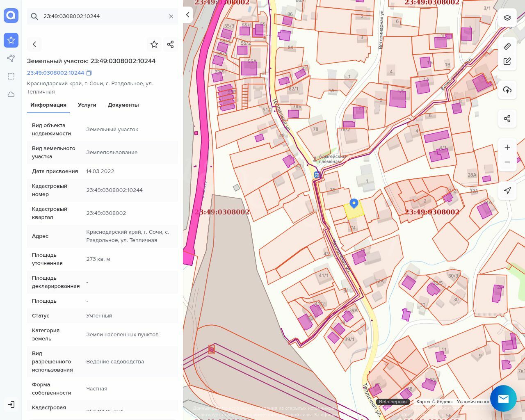Image resolution: width=525 pixels, height=420 pixels.
Task: Click the cloud upload import icon
Action: [x=507, y=90]
